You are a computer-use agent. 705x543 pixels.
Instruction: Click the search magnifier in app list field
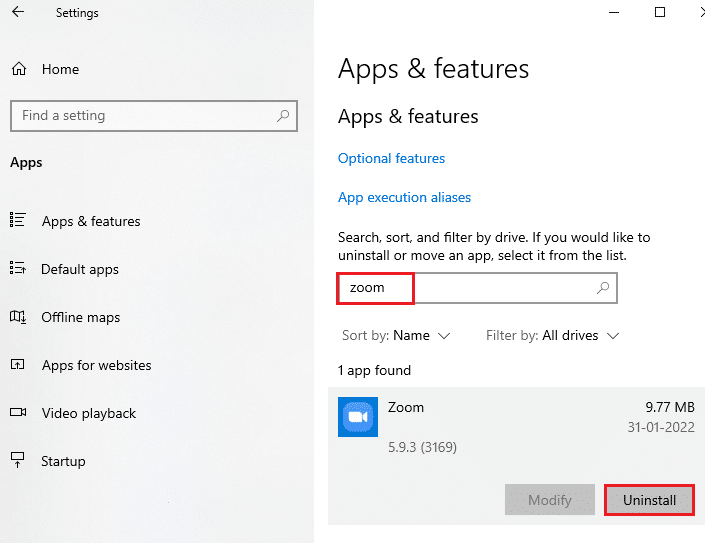click(603, 288)
